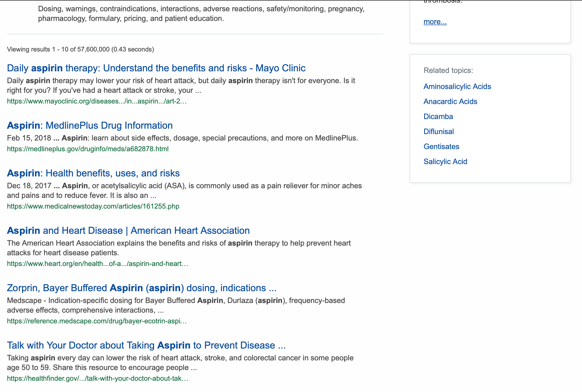Select Gentisates related topic

[441, 147]
